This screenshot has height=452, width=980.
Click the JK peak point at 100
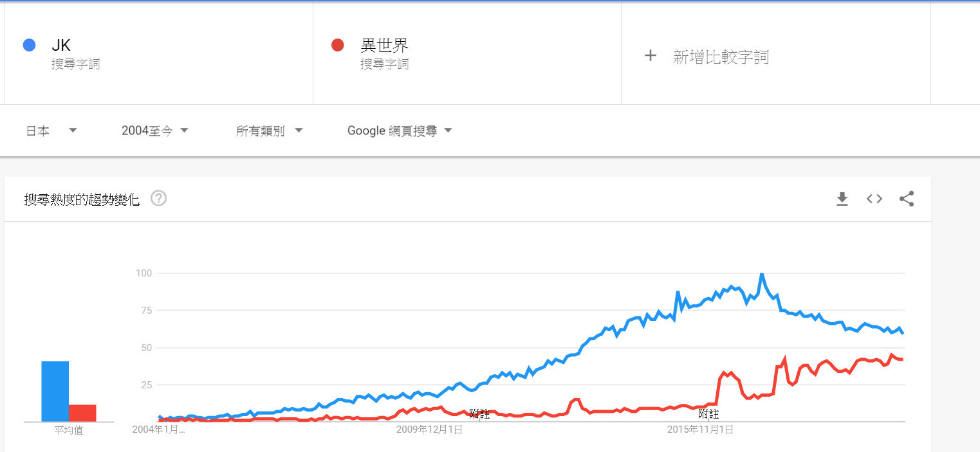coord(762,275)
